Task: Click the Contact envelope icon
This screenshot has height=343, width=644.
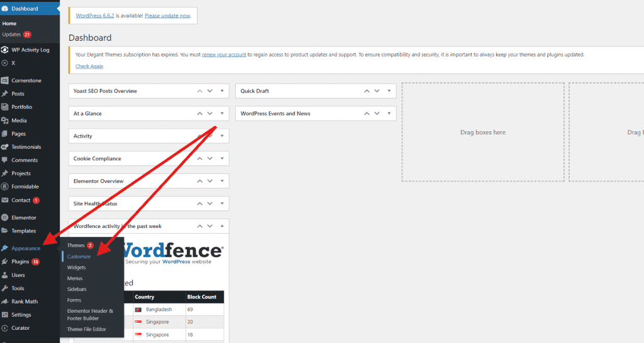Action: click(x=4, y=200)
